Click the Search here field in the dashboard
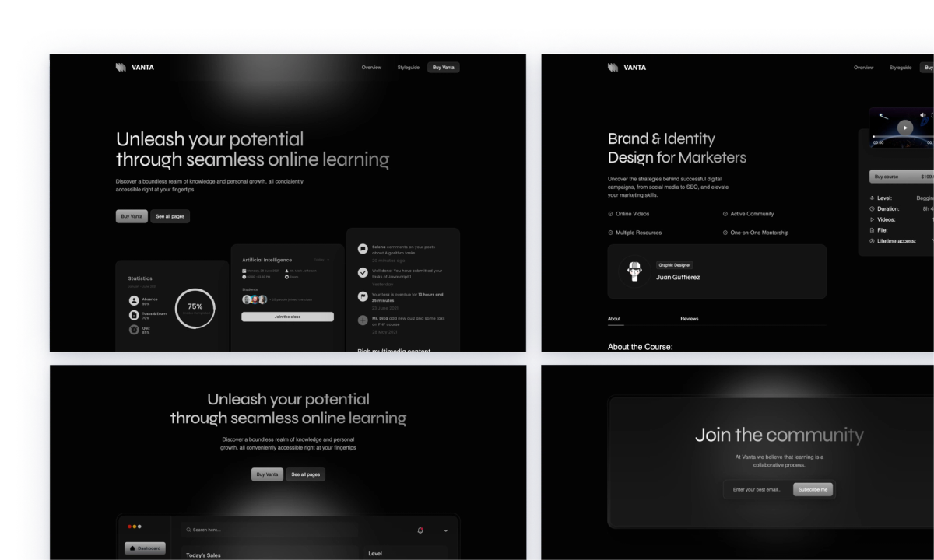 269,530
